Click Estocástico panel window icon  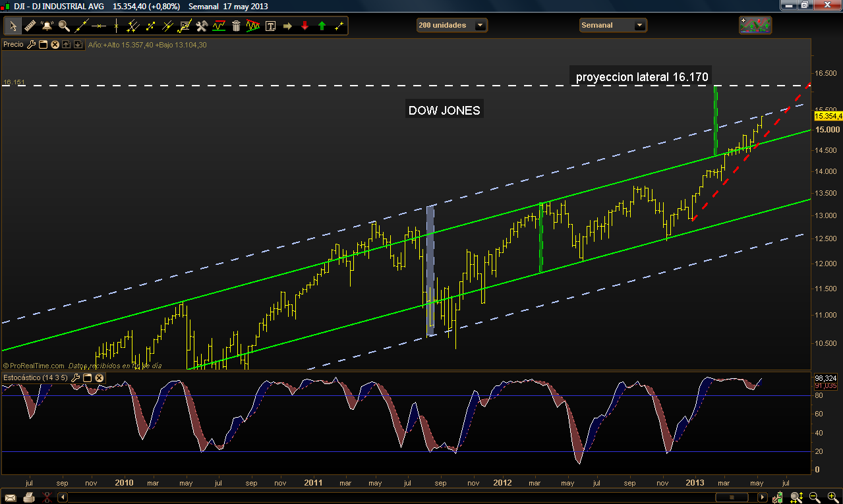[x=87, y=378]
